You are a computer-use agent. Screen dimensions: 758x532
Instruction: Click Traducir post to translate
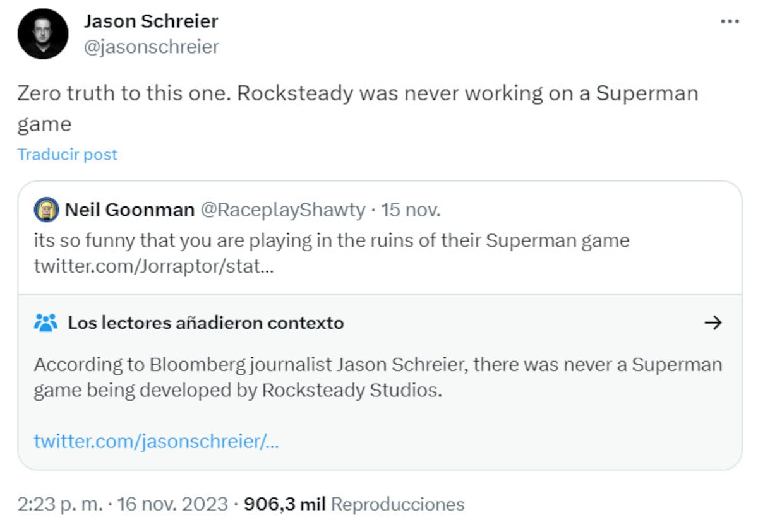point(68,155)
